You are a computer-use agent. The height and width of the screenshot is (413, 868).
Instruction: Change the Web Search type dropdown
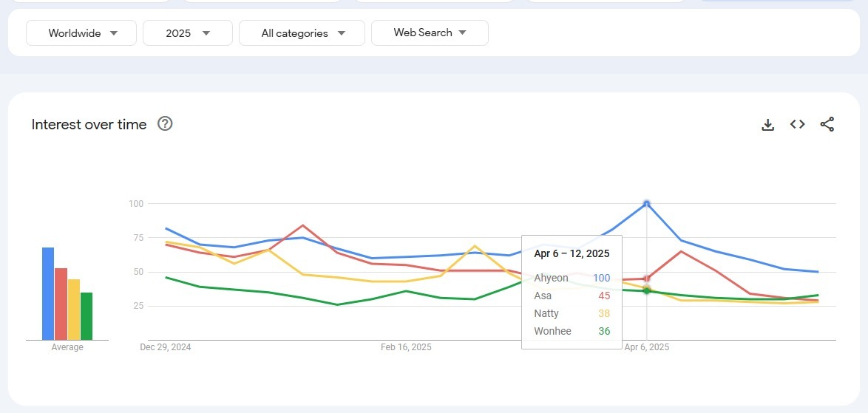point(430,33)
